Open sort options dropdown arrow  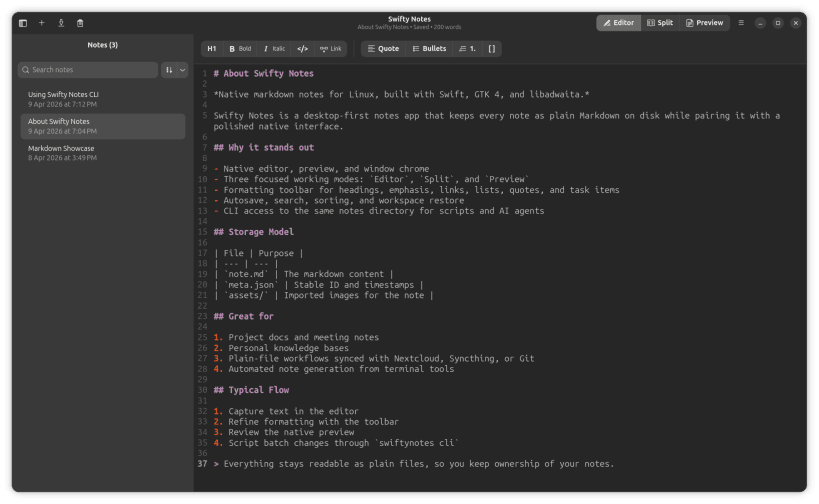tap(182, 70)
